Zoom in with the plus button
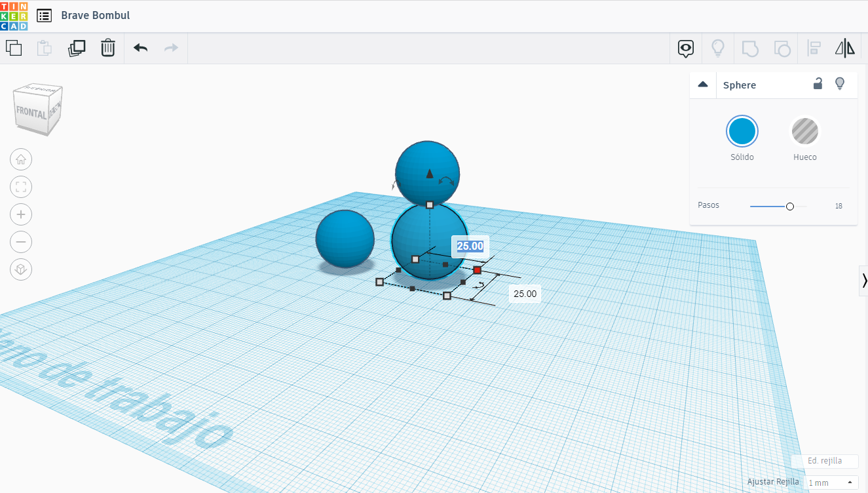This screenshot has height=493, width=868. click(x=21, y=214)
